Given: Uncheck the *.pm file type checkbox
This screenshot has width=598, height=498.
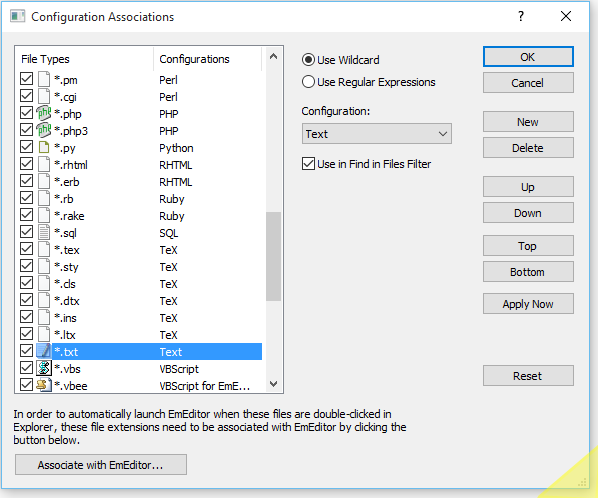Looking at the screenshot, I should point(26,79).
